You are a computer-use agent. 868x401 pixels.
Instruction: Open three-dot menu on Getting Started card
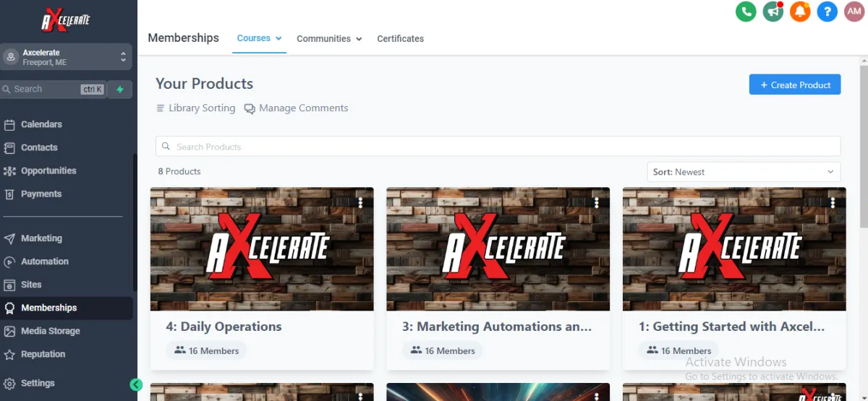833,203
